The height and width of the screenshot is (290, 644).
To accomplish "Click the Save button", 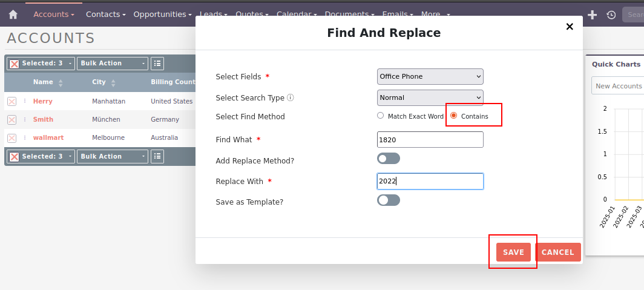I will click(x=513, y=252).
